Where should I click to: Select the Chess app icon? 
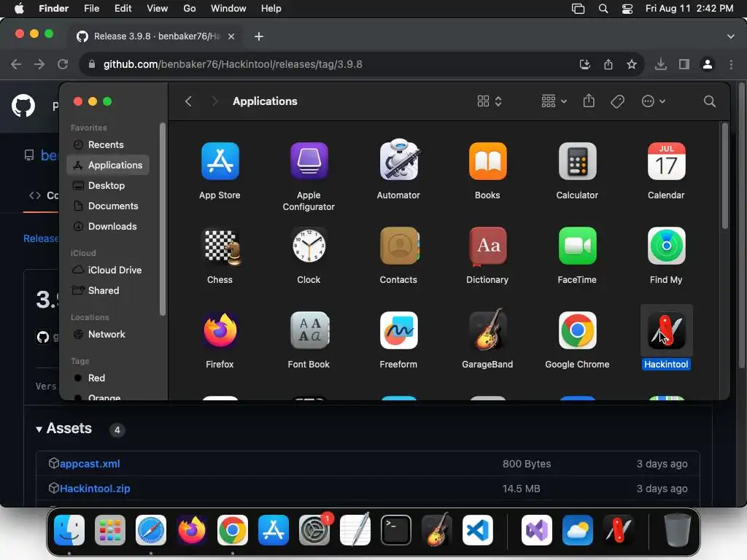click(221, 246)
